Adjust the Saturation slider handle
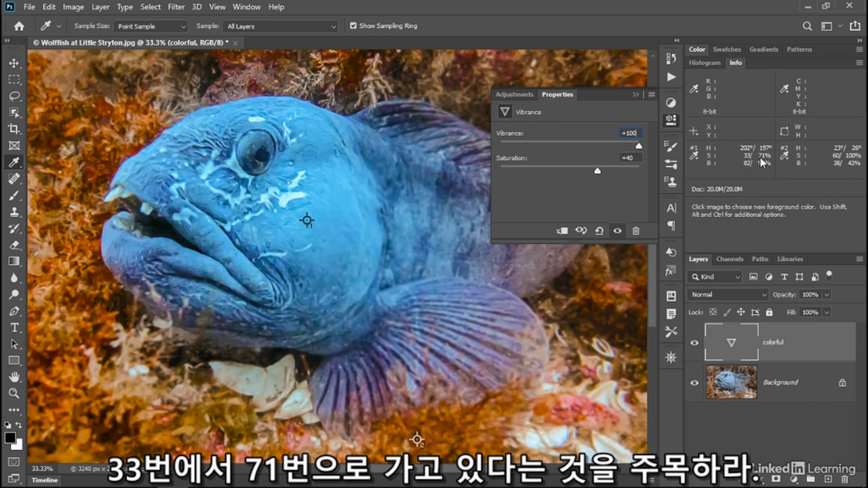Screen dimensions: 868x488 [597, 171]
